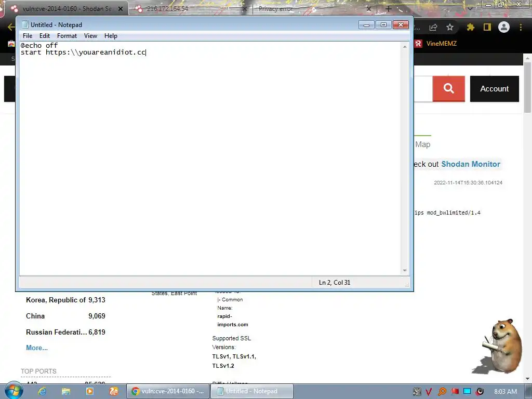Click the colorful bookmark icon left of bookmarks bar
The width and height of the screenshot is (532, 399).
pos(11,44)
